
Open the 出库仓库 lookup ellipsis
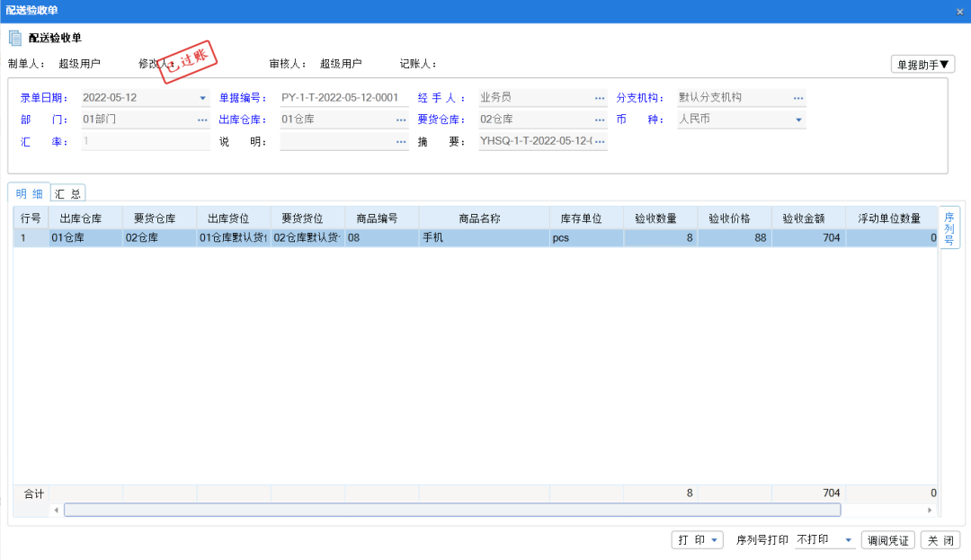400,119
